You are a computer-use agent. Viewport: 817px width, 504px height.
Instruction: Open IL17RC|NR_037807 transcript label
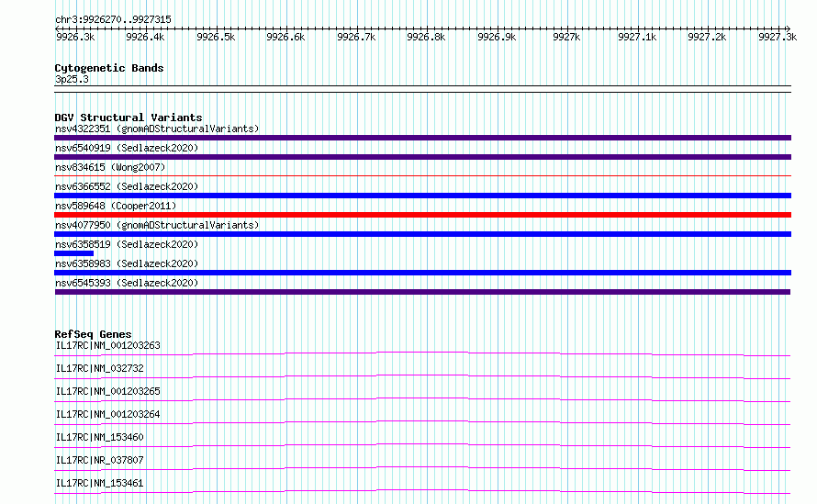click(99, 460)
